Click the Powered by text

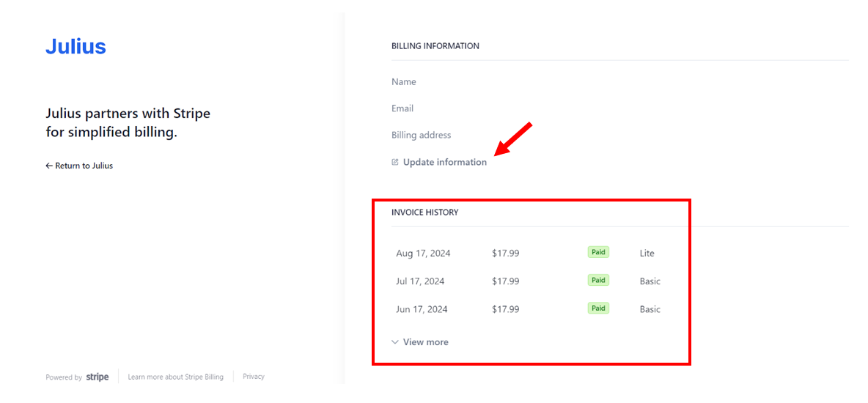coord(64,377)
